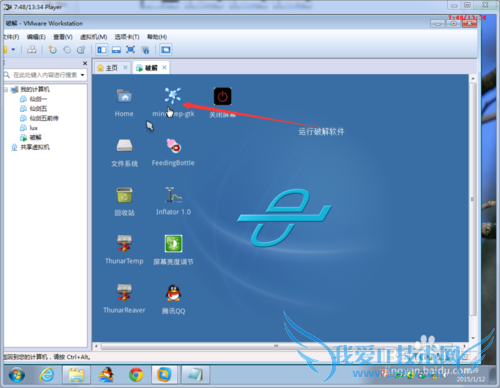
Task: Collapse the 我的计算机 tree node
Action: click(x=6, y=89)
